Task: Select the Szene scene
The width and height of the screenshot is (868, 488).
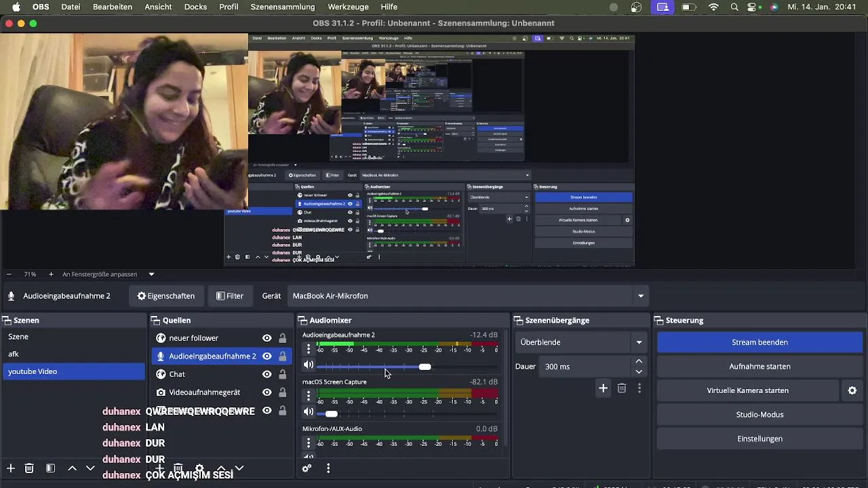Action: (x=73, y=336)
